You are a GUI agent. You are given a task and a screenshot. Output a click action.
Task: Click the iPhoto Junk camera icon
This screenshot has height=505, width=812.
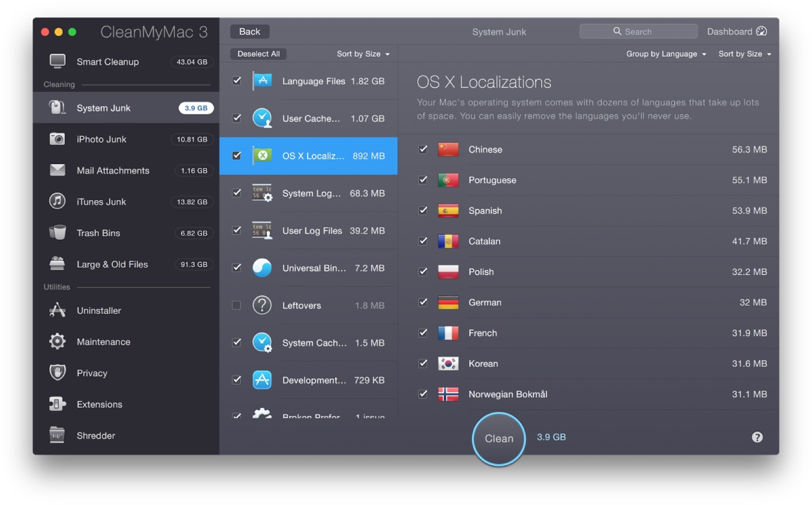click(57, 139)
